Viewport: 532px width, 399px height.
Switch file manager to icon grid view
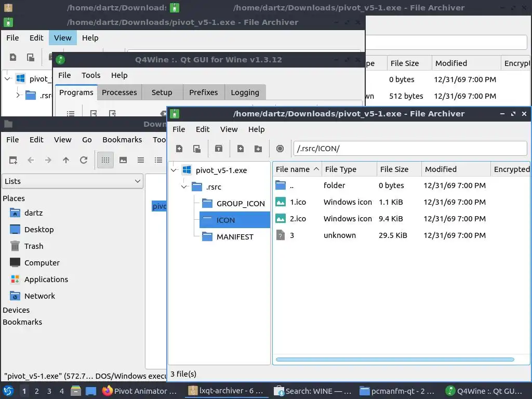pos(105,160)
